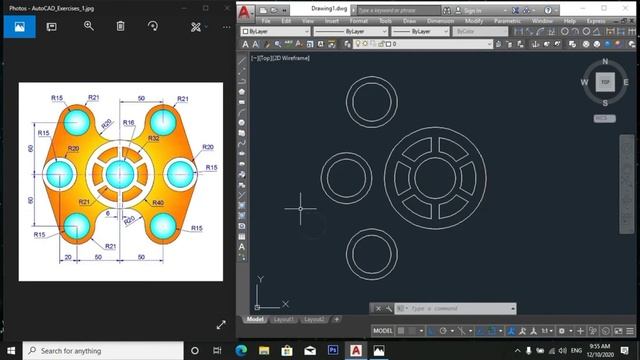The image size is (640, 360).
Task: Click the Linear Dimension icon
Action: 518,31
